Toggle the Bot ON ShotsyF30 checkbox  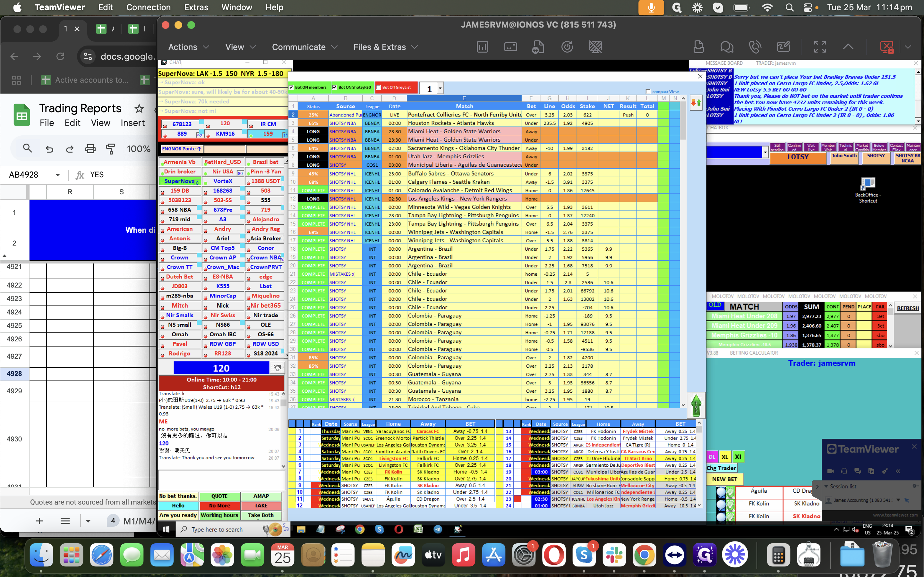click(x=335, y=88)
